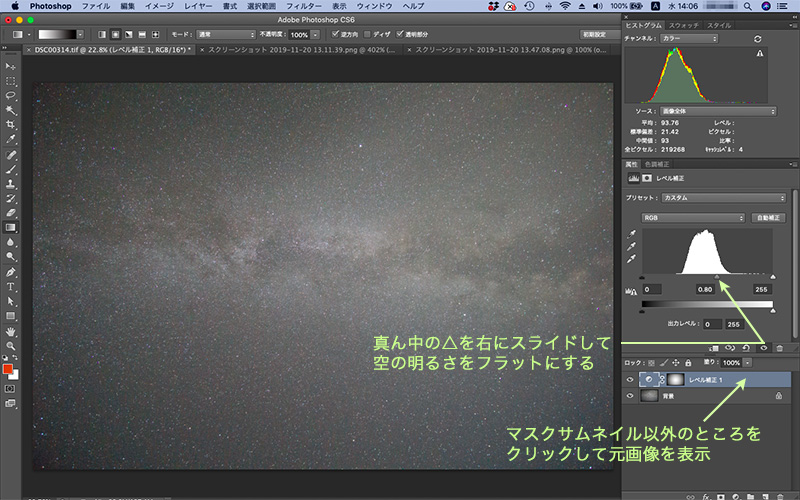The height and width of the screenshot is (500, 800).
Task: Toggle the 逆方向 checkbox
Action: (x=335, y=34)
